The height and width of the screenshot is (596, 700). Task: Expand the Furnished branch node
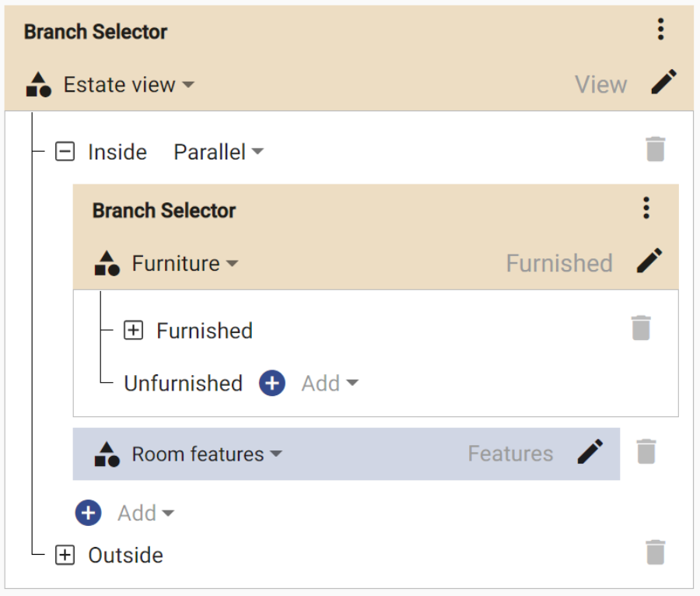134,331
